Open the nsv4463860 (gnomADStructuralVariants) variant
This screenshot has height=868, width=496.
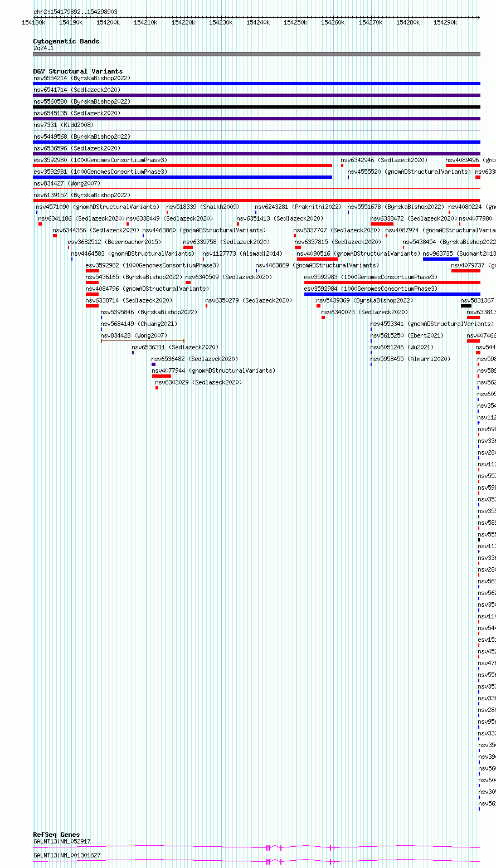204,231
